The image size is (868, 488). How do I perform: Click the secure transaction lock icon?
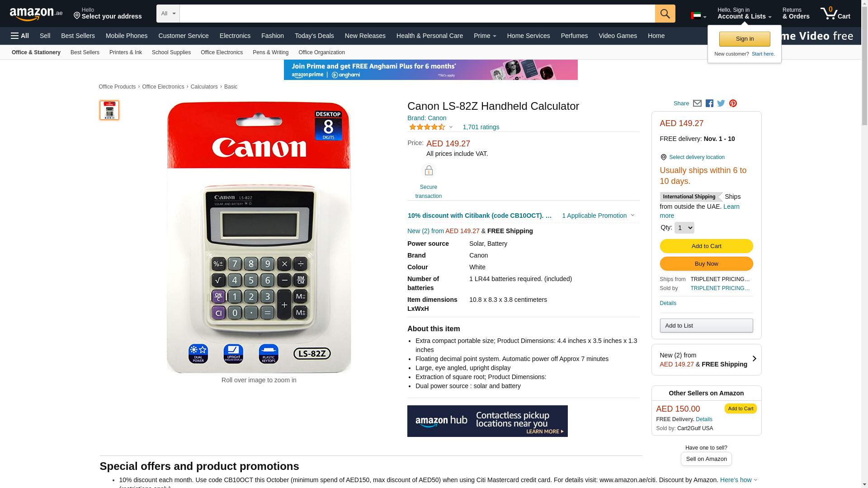pos(429,171)
